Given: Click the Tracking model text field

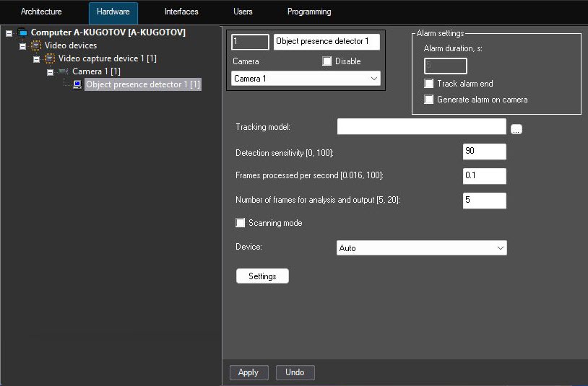Looking at the screenshot, I should (x=422, y=126).
